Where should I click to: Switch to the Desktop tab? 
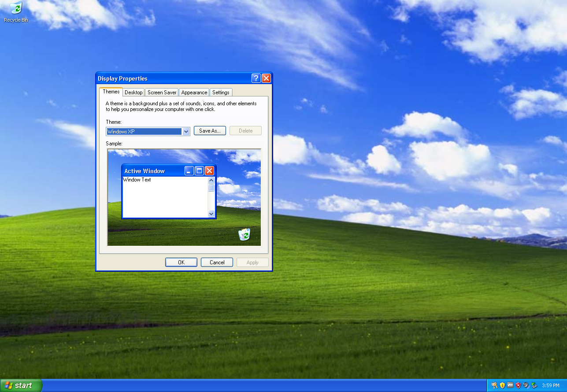coord(133,92)
